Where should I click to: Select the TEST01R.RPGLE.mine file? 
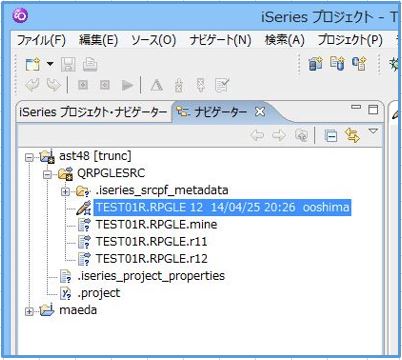click(x=156, y=224)
